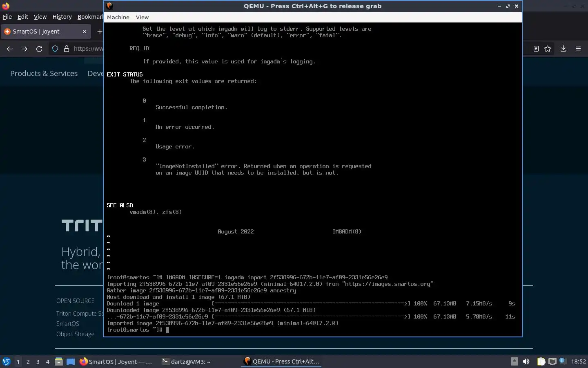Click the show desktop taskbar icon
Image resolution: width=588 pixels, height=368 pixels.
point(71,361)
